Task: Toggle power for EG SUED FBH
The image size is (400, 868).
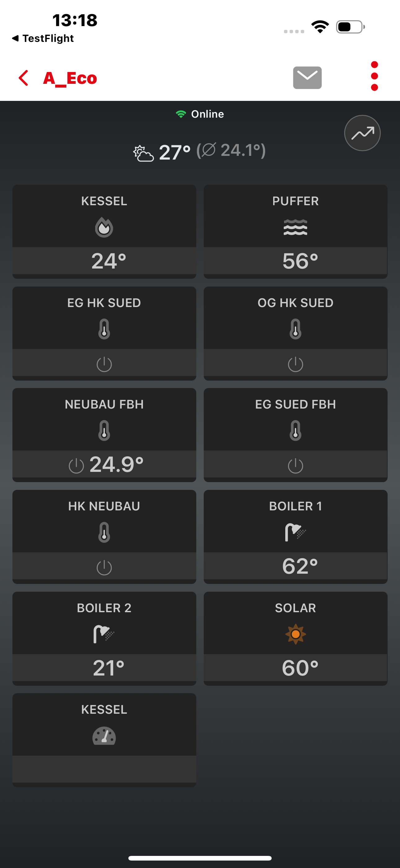Action: coord(295,466)
